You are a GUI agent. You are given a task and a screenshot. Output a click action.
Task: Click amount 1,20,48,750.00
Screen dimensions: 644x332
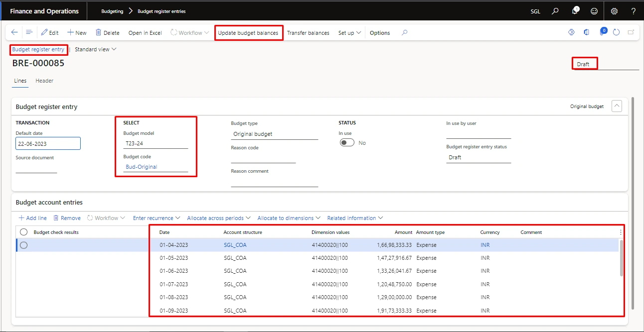(394, 284)
